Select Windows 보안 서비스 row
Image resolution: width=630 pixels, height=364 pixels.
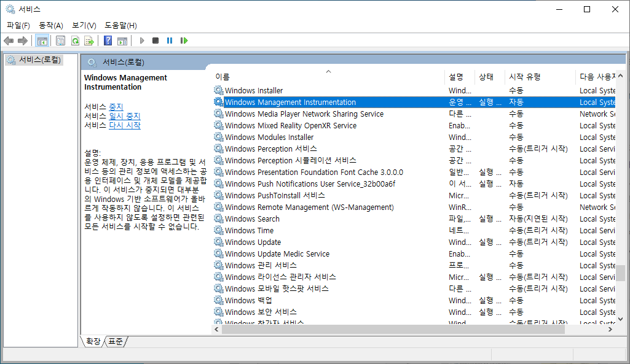[414, 312]
